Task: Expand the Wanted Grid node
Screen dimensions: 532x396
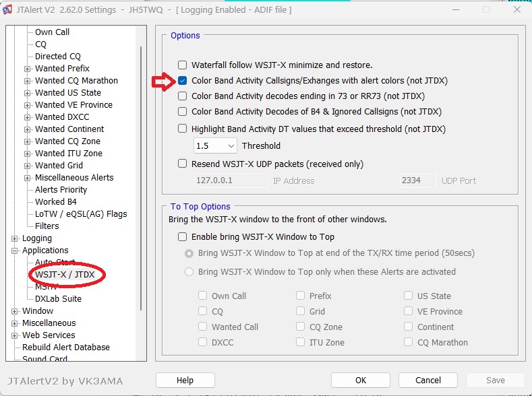Action: pyautogui.click(x=27, y=166)
